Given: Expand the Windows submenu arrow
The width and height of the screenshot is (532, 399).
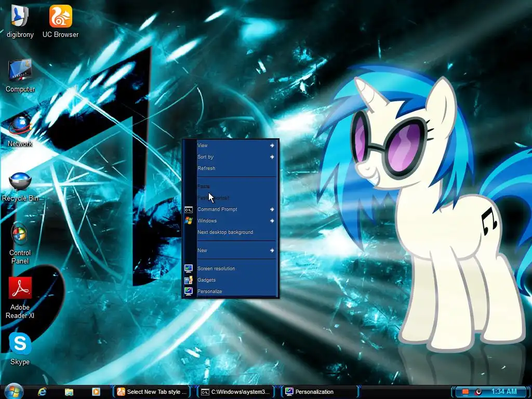Looking at the screenshot, I should pos(272,221).
